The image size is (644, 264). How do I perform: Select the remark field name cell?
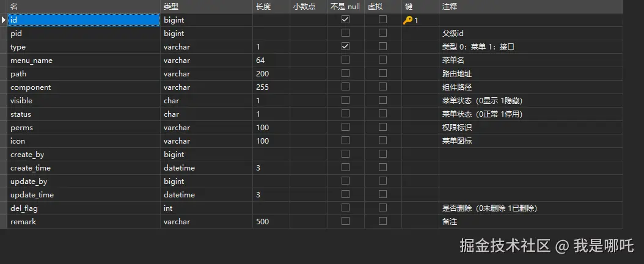point(84,222)
